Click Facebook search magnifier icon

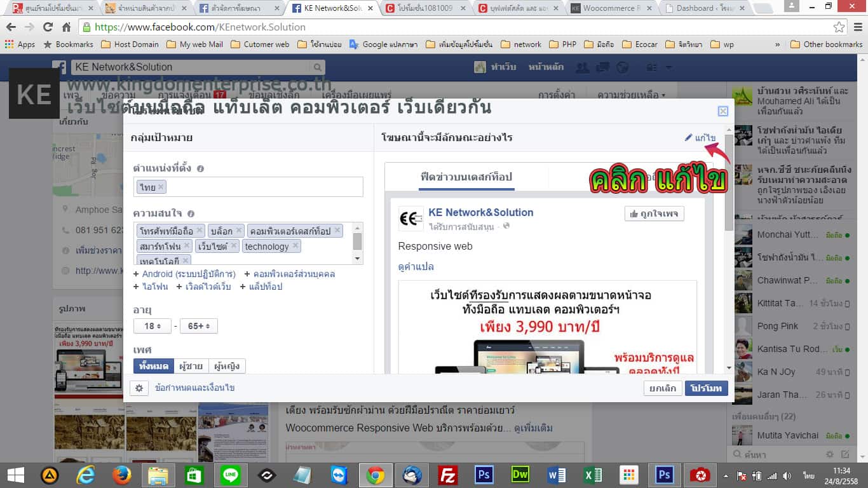coord(317,67)
